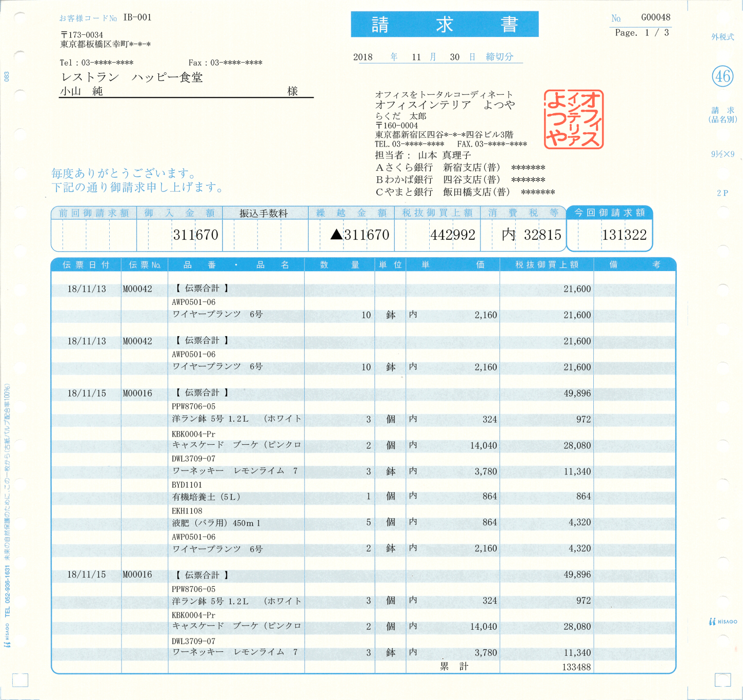This screenshot has width=743, height=700.
Task: Select the cumulative total 133488
Action: [x=576, y=667]
